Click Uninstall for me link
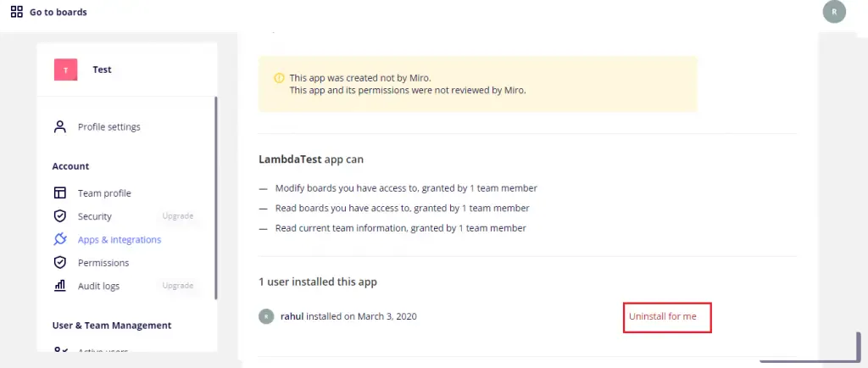868x368 pixels. coord(663,316)
